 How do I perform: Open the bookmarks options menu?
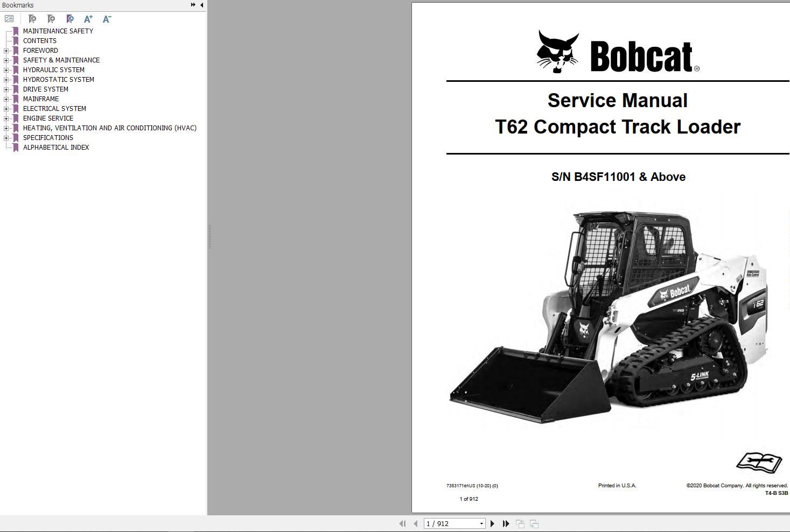coord(9,18)
